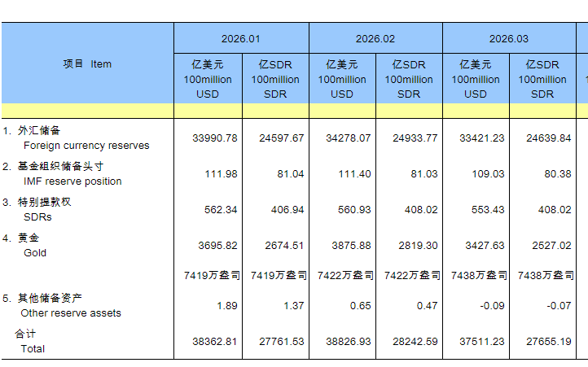Select the Foreign currency reserves row label

tap(86, 146)
